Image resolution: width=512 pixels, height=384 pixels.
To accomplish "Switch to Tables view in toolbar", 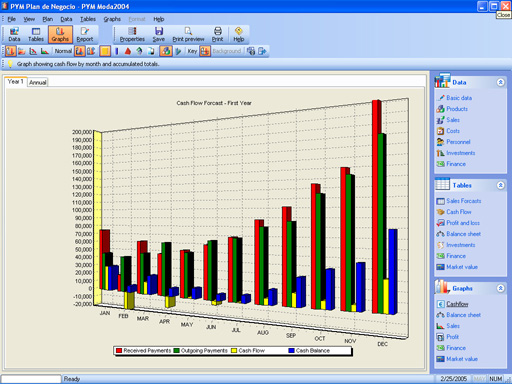I will pos(36,35).
